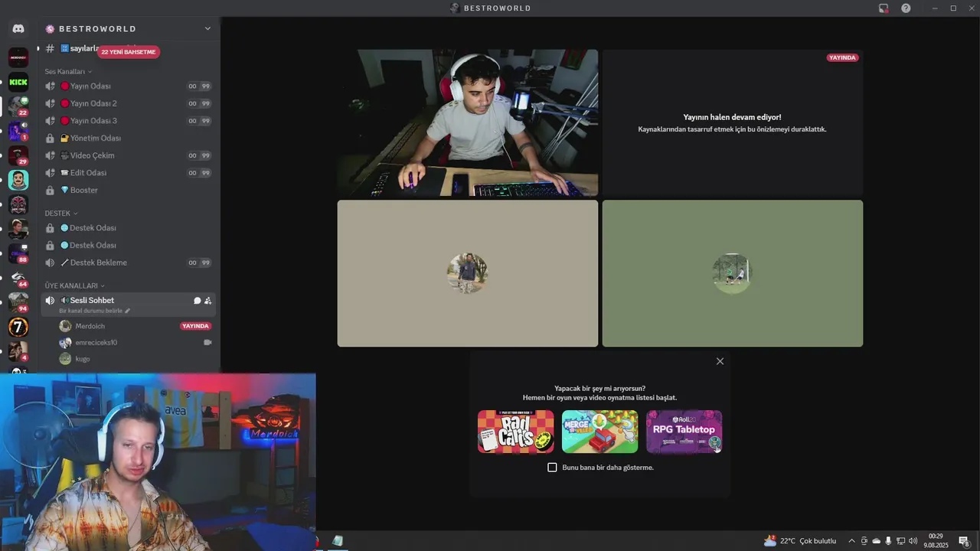Open server icon with 29 badge
Image resolution: width=980 pixels, height=551 pixels.
point(18,155)
